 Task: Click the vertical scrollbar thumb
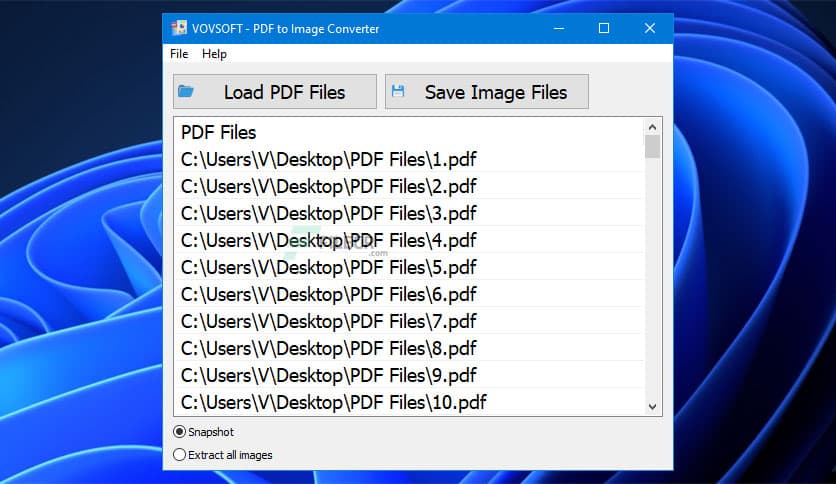click(x=652, y=147)
